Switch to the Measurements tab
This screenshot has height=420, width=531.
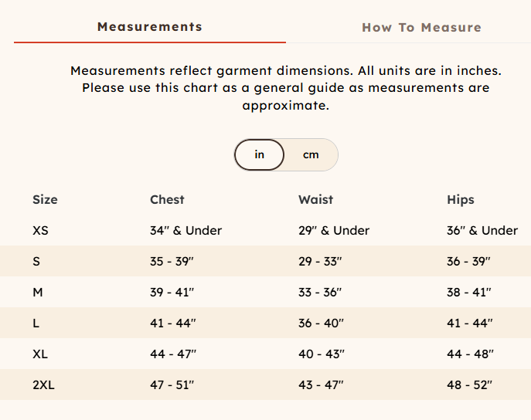149,27
